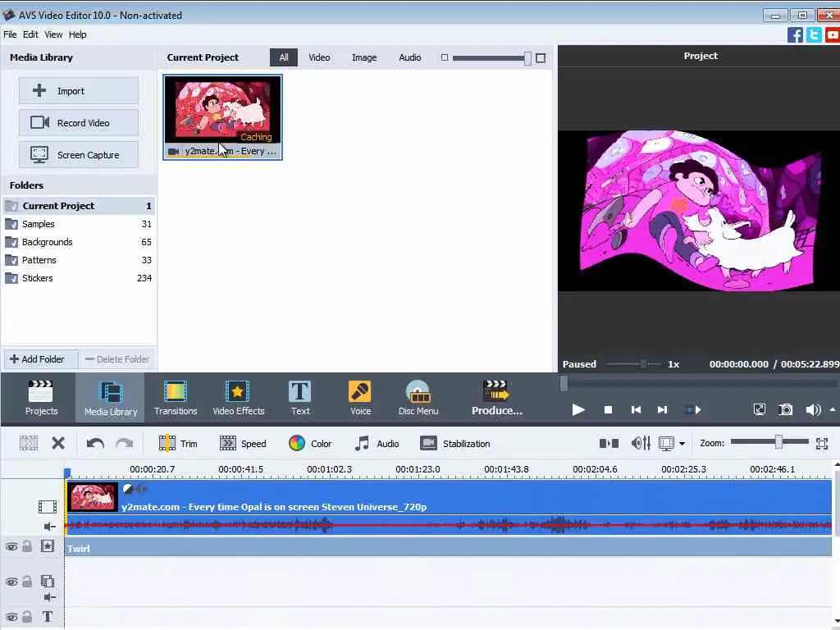Click the preview volume speaker icon
The width and height of the screenshot is (840, 630).
[813, 410]
